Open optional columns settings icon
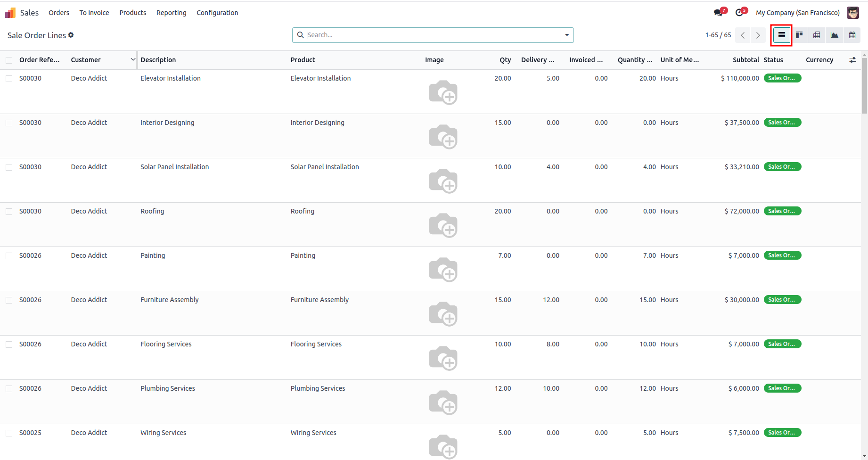 click(x=852, y=60)
